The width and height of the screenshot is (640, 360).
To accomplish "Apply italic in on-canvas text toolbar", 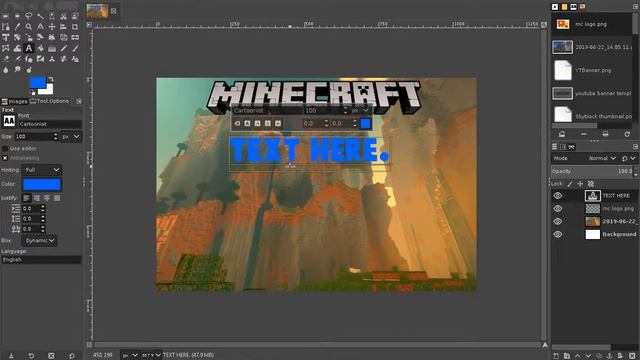I will point(258,123).
